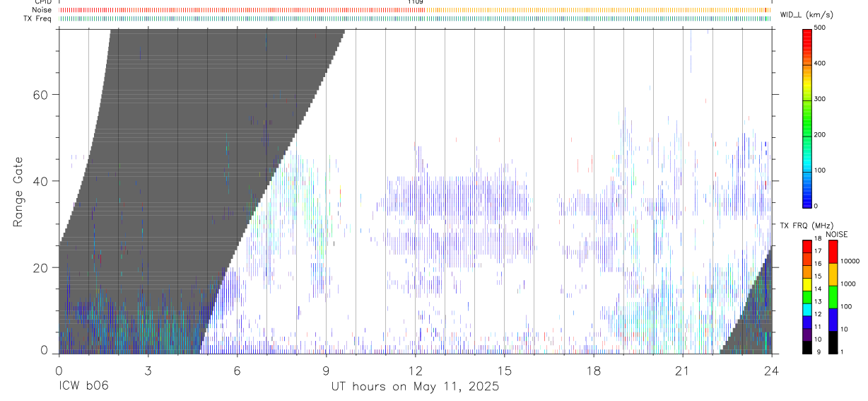This screenshot has width=868, height=401.
Task: Pick the purple segment of the TX FRQ legend
Action: 807,335
